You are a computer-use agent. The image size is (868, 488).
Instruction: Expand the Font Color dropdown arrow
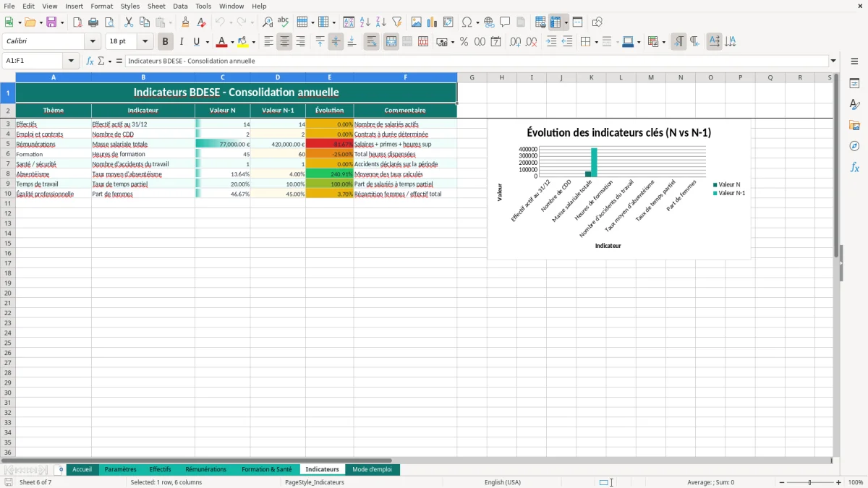(232, 42)
